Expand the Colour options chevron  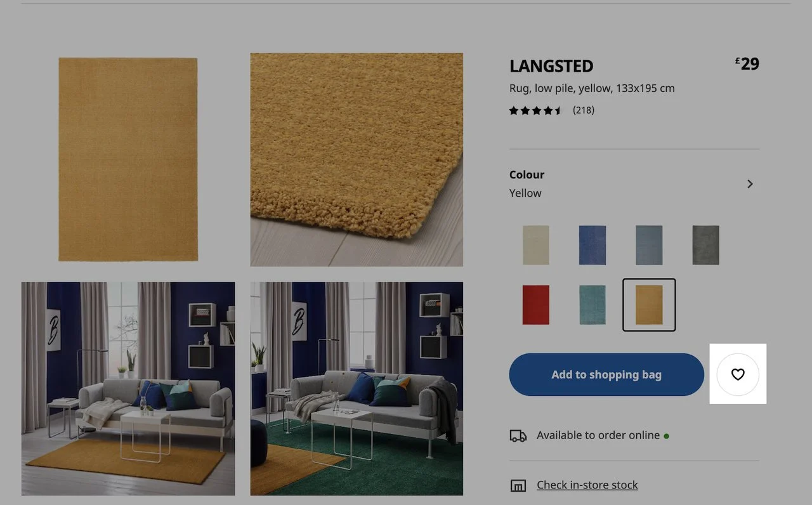pyautogui.click(x=750, y=184)
